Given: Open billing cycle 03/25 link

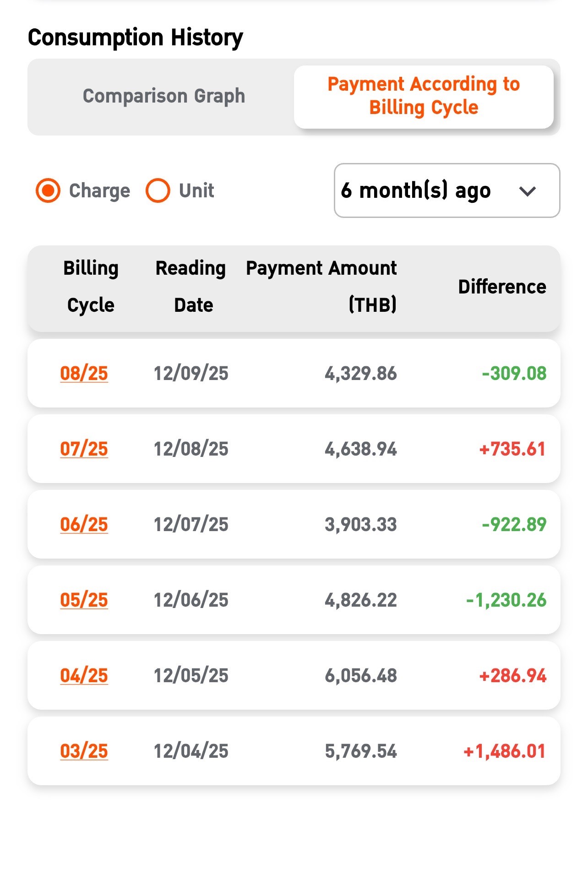Looking at the screenshot, I should click(84, 751).
